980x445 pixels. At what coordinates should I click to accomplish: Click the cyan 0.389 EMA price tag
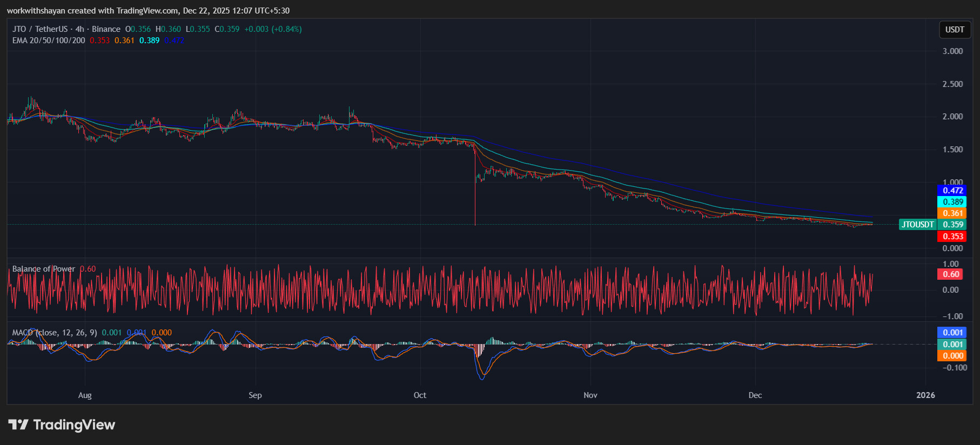point(952,202)
